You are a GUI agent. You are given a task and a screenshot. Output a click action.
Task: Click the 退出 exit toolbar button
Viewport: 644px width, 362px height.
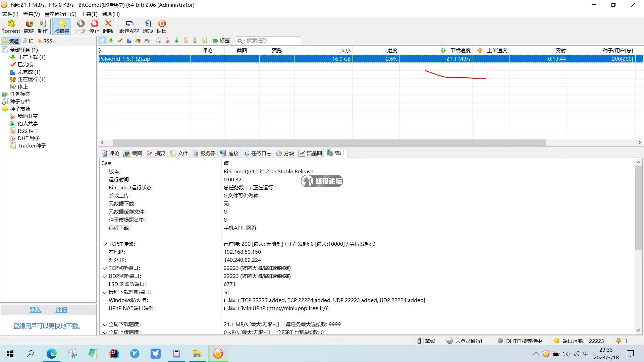(x=162, y=26)
